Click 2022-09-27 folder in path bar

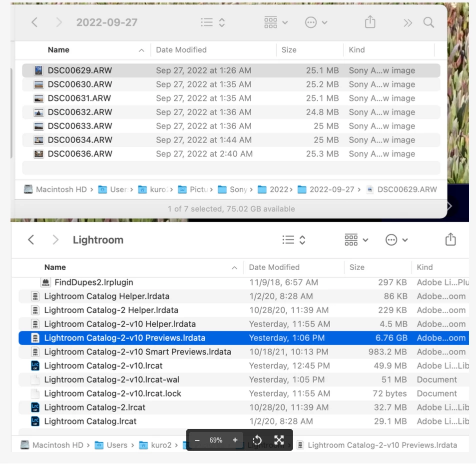(x=326, y=189)
